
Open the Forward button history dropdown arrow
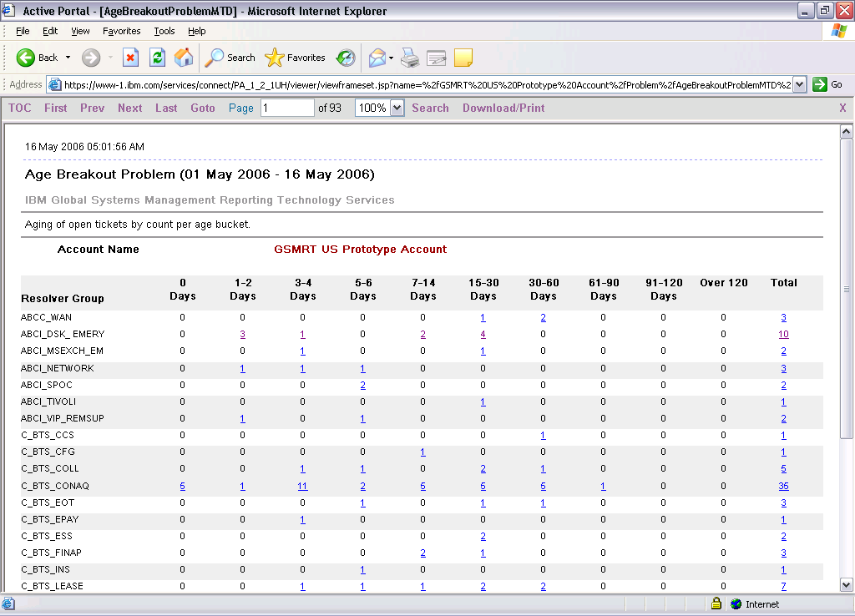pyautogui.click(x=110, y=58)
